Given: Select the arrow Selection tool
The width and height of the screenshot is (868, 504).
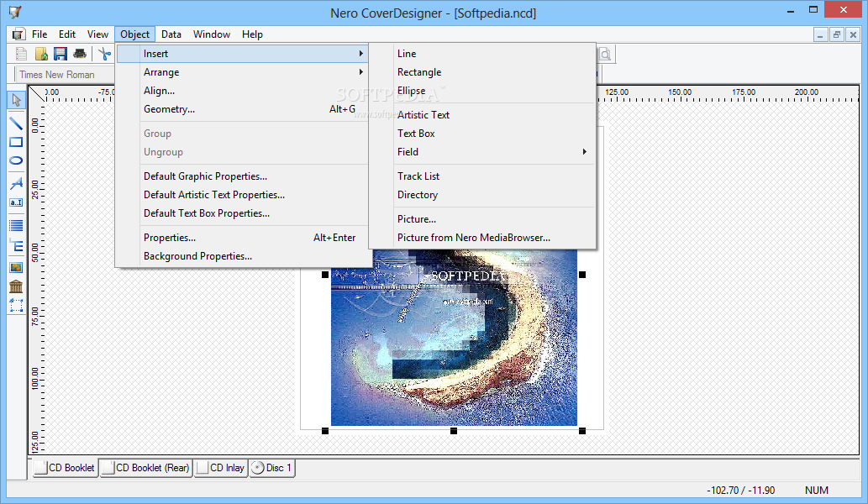Looking at the screenshot, I should tap(16, 100).
